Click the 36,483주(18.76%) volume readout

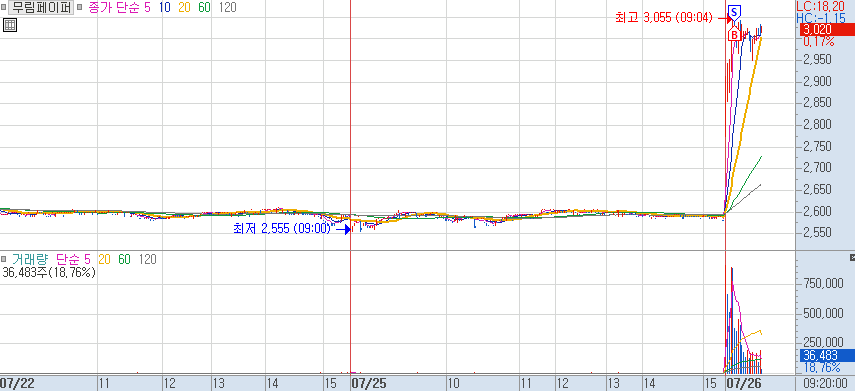click(49, 272)
